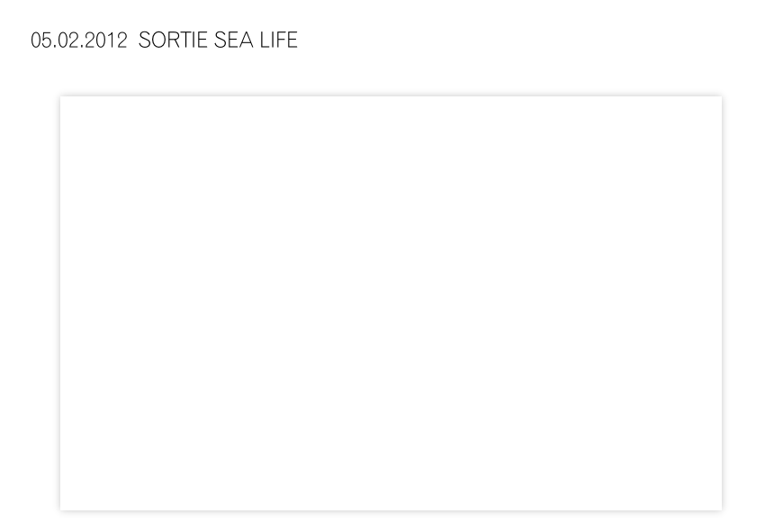Open the blank white image panel

pos(391,303)
